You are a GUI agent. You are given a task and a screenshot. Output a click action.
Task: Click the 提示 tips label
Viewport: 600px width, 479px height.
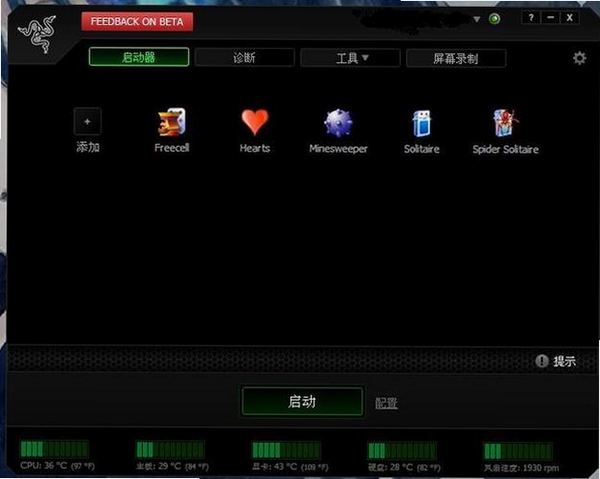[564, 361]
